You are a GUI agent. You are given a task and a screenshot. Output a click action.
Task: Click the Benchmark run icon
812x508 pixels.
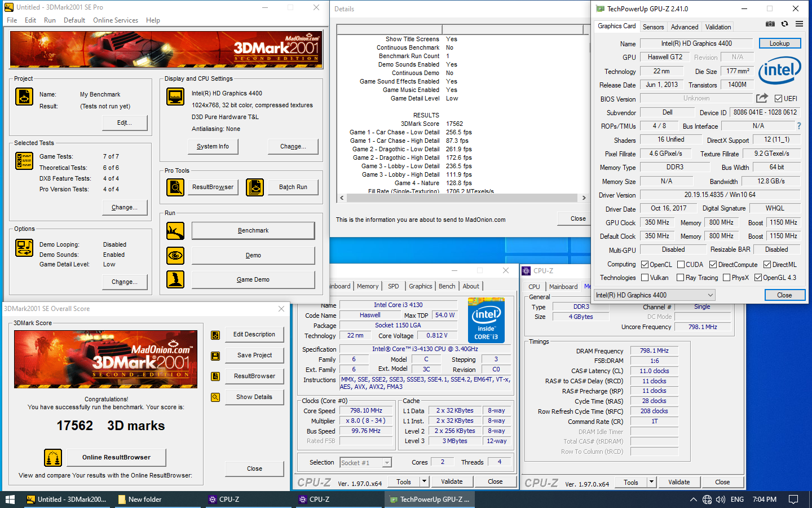click(x=175, y=230)
